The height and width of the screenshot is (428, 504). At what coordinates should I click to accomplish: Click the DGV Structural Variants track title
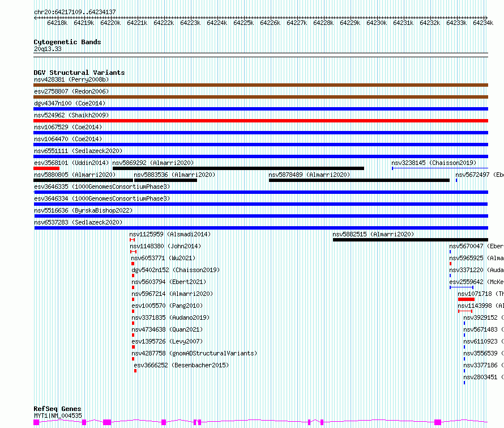click(x=79, y=73)
